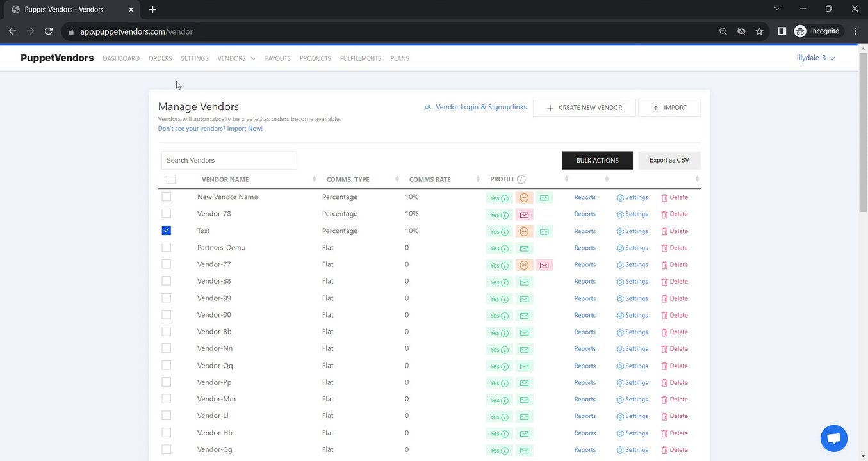Click the PuppetVendors logo
Image resolution: width=868 pixels, height=461 pixels.
pyautogui.click(x=57, y=58)
